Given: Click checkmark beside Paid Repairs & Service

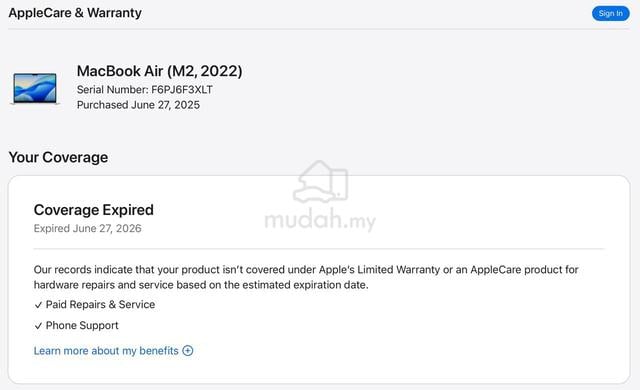Looking at the screenshot, I should tap(38, 305).
